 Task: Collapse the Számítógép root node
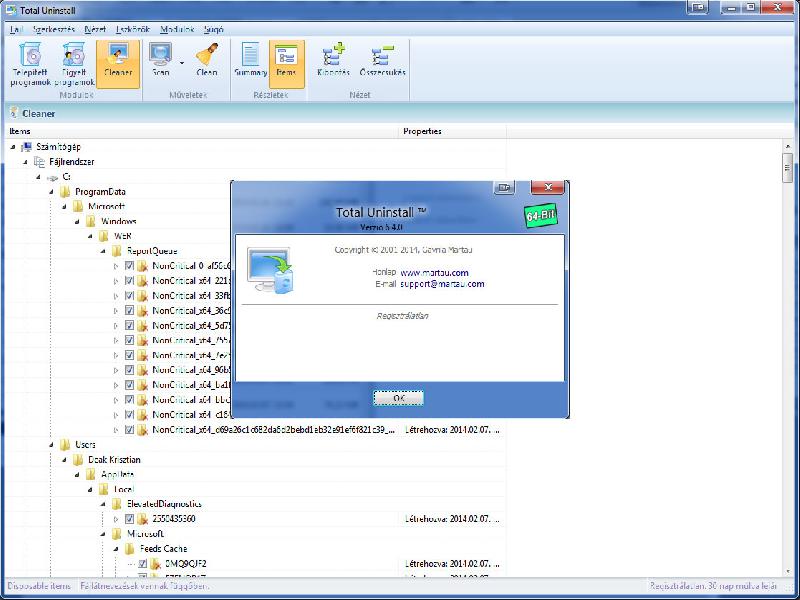(x=13, y=147)
